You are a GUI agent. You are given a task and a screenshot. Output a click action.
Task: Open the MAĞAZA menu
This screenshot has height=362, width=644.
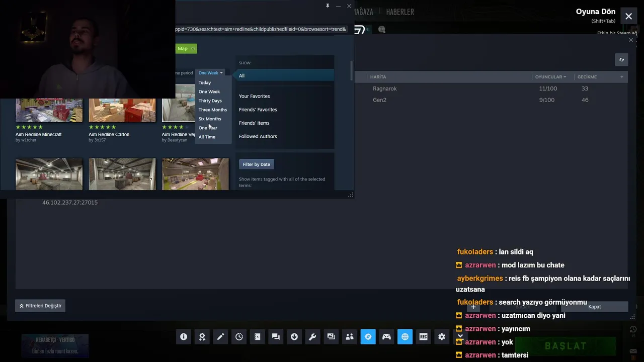pos(363,12)
